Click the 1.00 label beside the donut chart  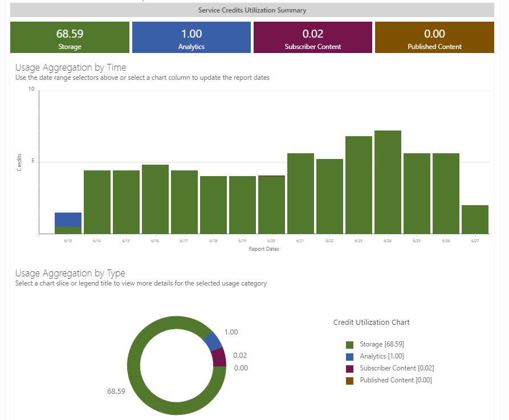click(231, 332)
